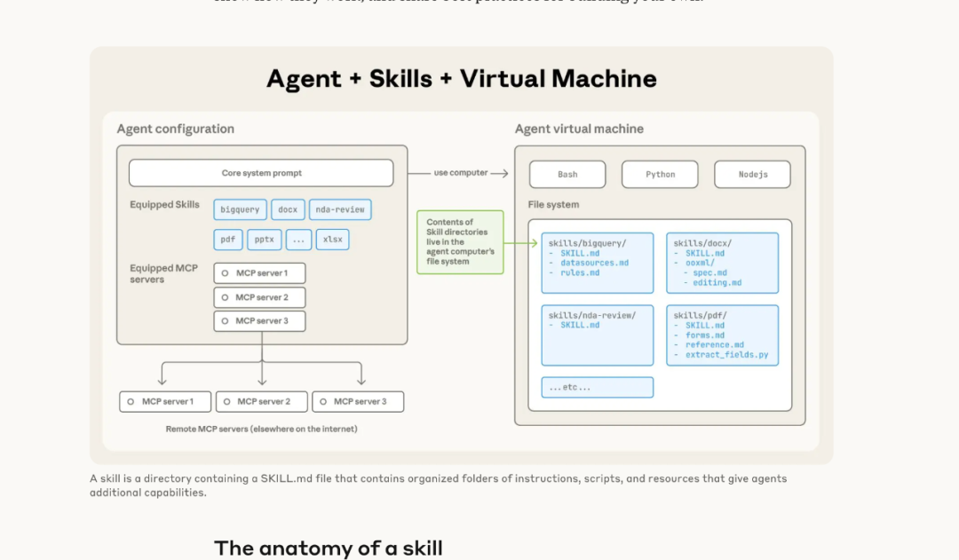Switch focus to Agent virtual machine panel
Screen dimensions: 959x560
[580, 129]
